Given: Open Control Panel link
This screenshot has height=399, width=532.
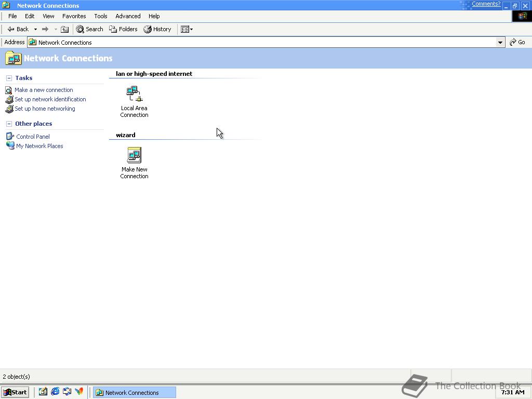Looking at the screenshot, I should (x=33, y=137).
